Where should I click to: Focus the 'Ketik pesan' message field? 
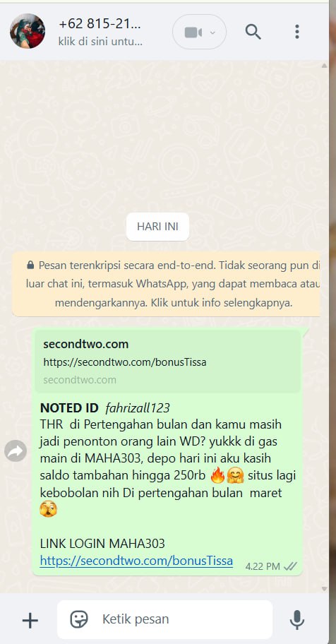[x=164, y=619]
